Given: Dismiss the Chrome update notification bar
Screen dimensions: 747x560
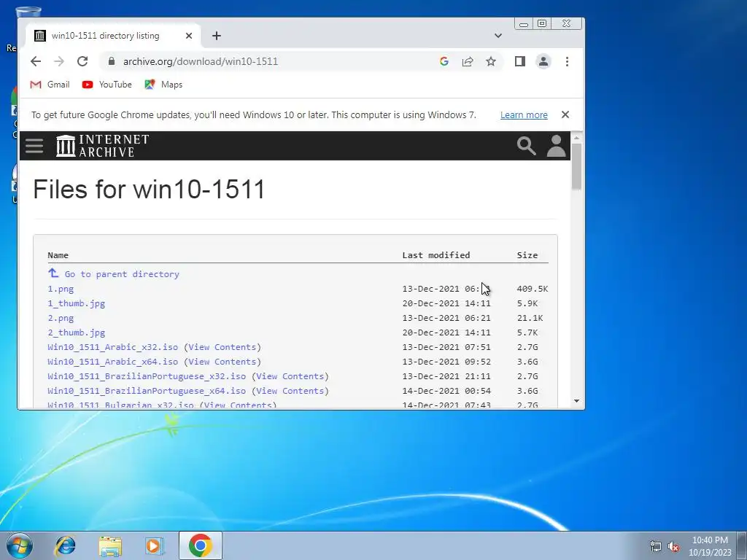Looking at the screenshot, I should (565, 114).
